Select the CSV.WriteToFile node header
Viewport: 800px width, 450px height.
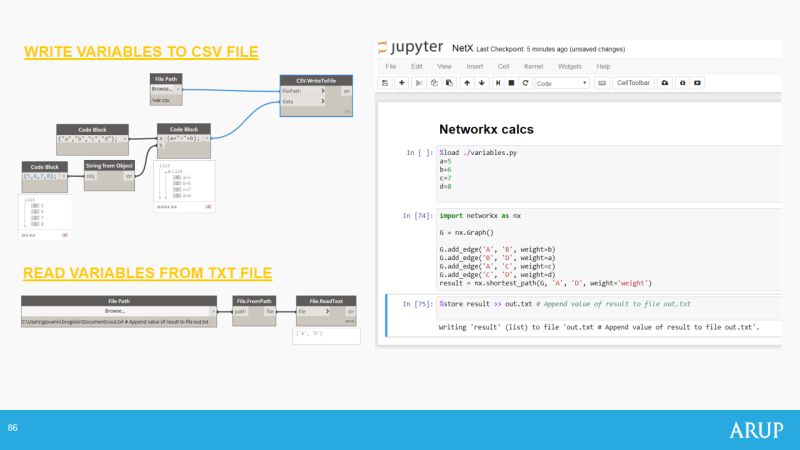point(316,81)
